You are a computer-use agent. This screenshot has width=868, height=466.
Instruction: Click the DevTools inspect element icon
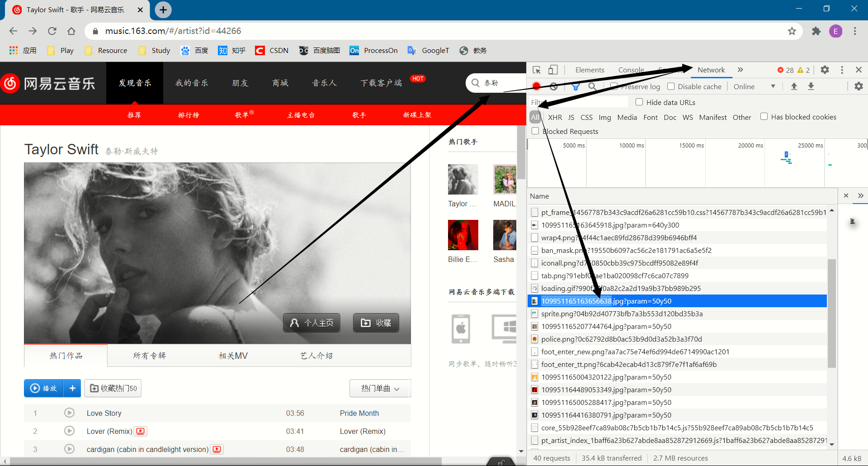[537, 70]
